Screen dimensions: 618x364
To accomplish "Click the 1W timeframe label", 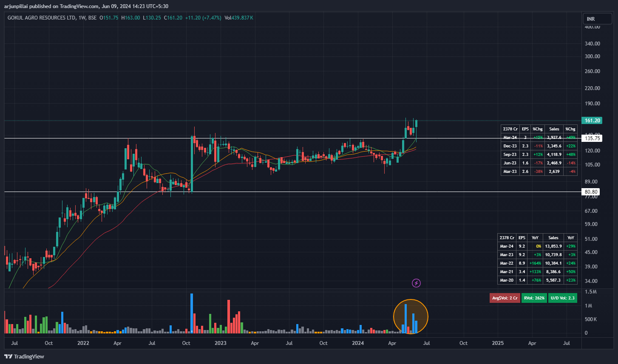I will point(82,18).
